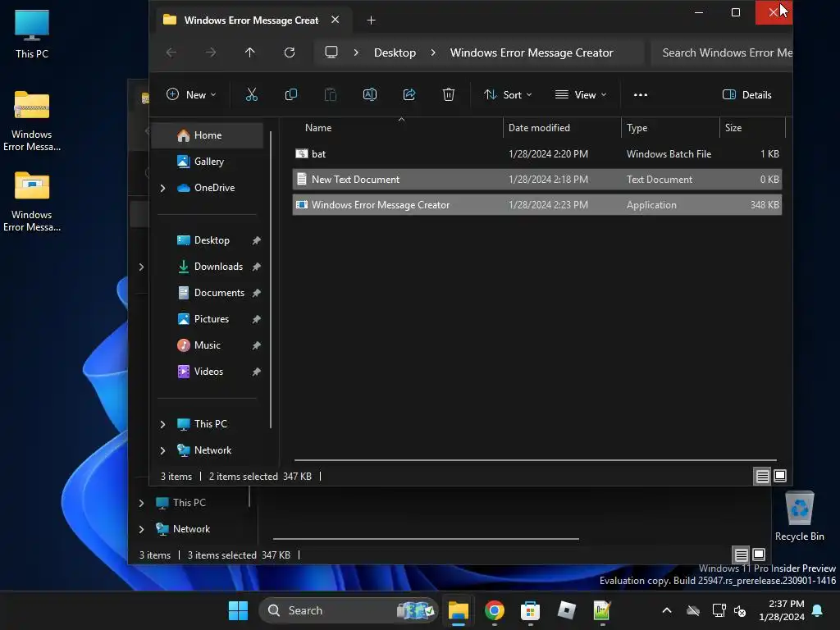Expand This PC in front window sidebar
This screenshot has height=630, width=840.
click(163, 424)
